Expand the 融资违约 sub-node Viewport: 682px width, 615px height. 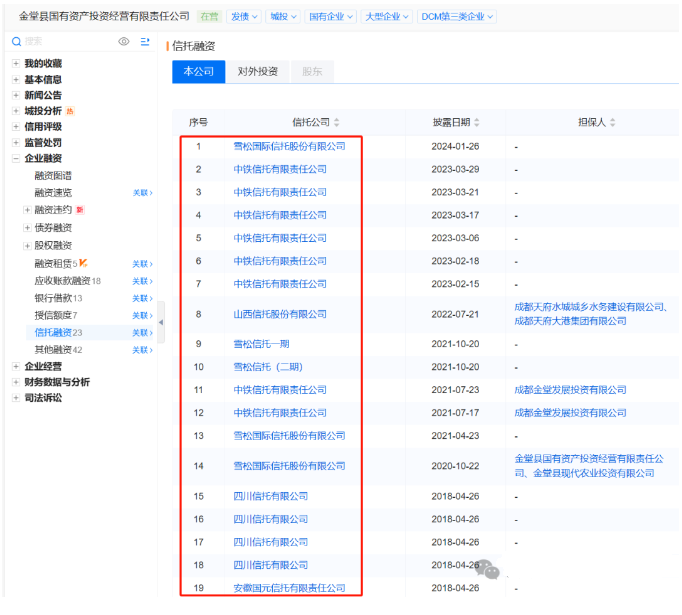[x=27, y=210]
